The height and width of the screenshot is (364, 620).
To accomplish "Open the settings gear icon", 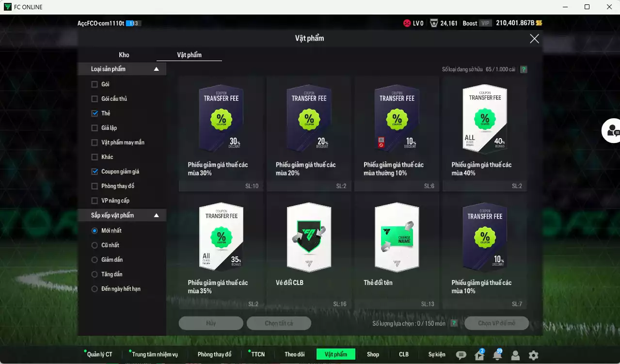I will [x=533, y=355].
